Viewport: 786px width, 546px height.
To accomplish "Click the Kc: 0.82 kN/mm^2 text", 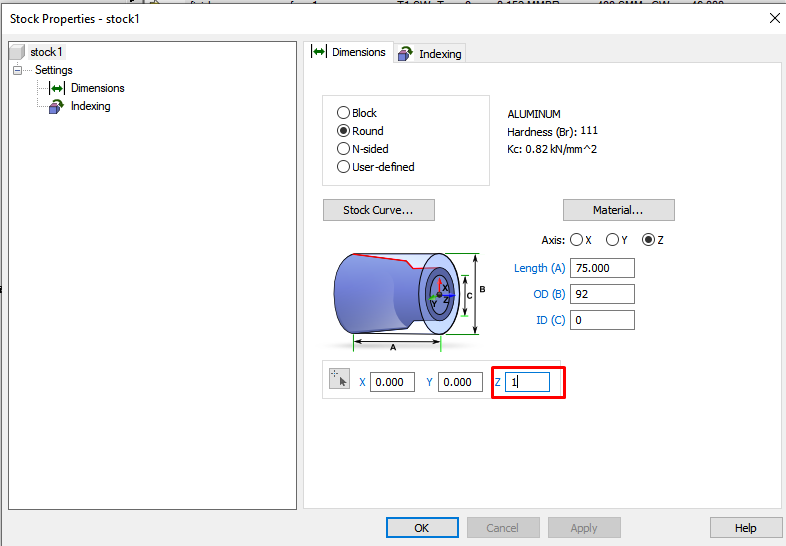I will coord(552,149).
